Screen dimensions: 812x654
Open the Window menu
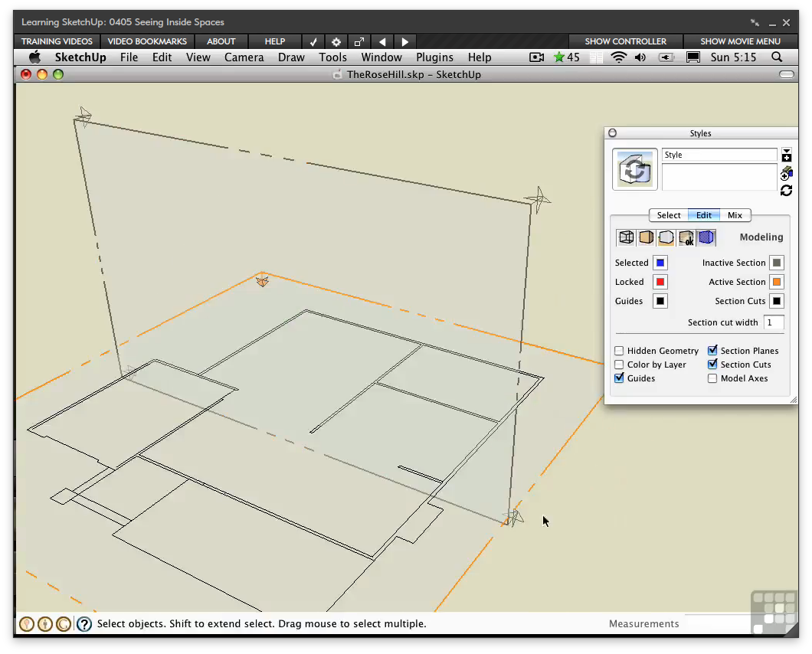(381, 57)
